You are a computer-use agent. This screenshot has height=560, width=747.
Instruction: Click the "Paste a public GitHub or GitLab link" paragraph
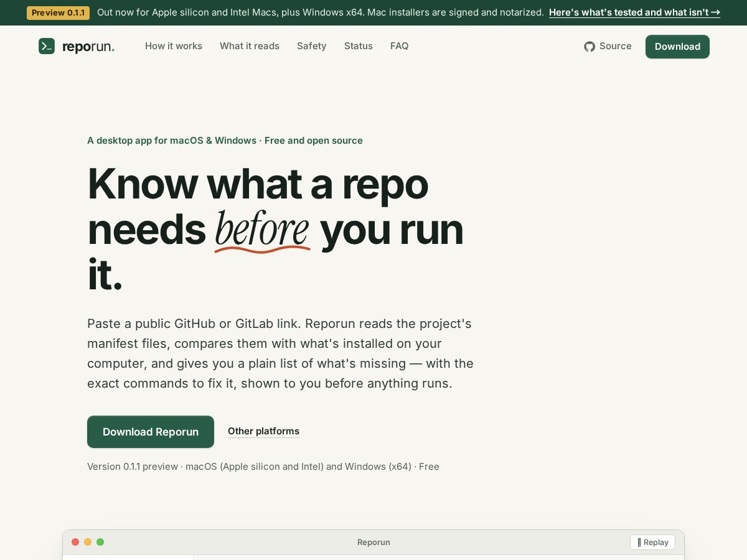coord(280,353)
